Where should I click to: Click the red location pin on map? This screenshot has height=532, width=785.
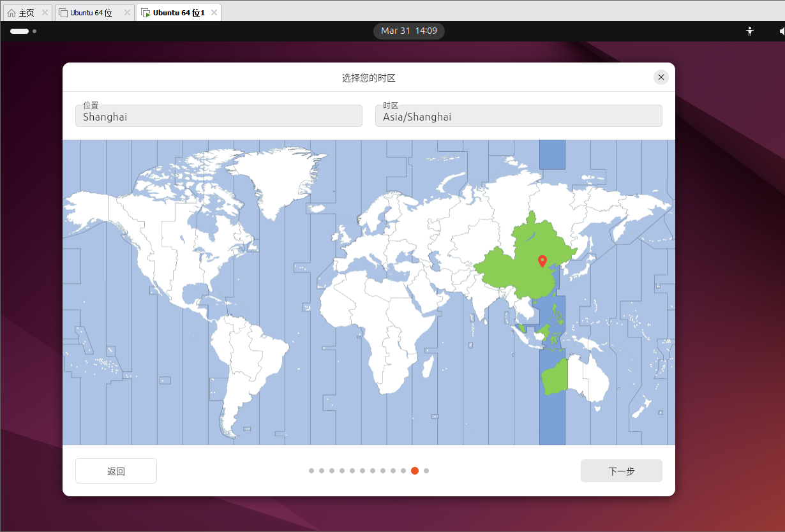[542, 261]
